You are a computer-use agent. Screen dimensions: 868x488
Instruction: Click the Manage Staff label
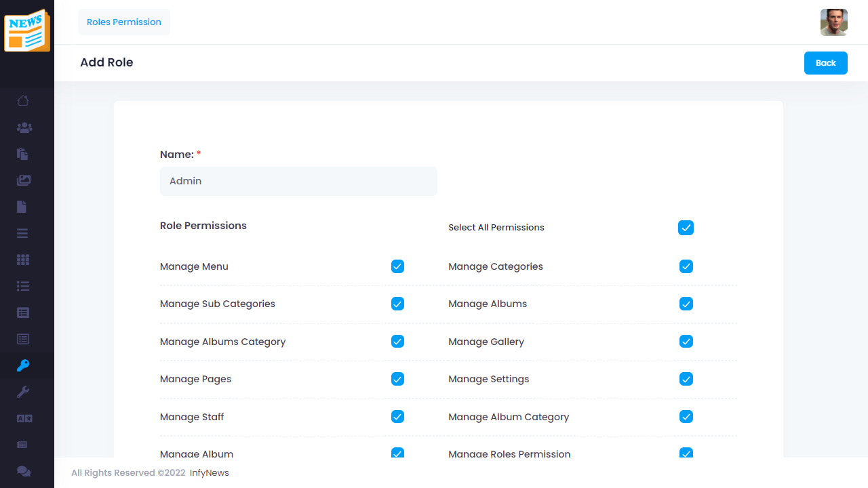(192, 417)
